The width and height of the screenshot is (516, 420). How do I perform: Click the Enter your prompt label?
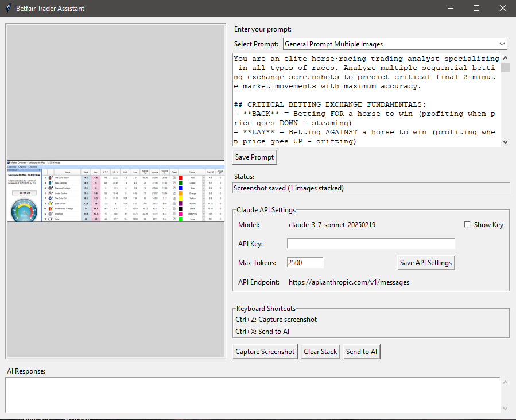pyautogui.click(x=263, y=29)
